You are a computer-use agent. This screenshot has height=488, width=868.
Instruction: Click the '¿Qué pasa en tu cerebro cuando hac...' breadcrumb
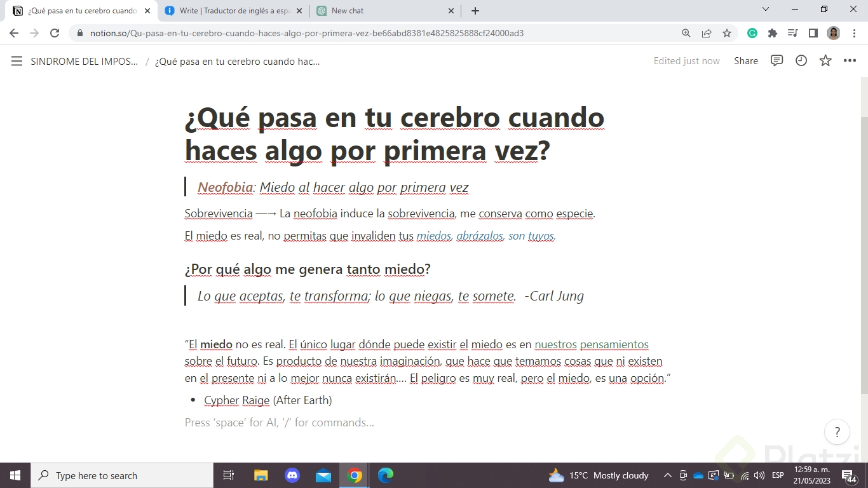point(237,61)
